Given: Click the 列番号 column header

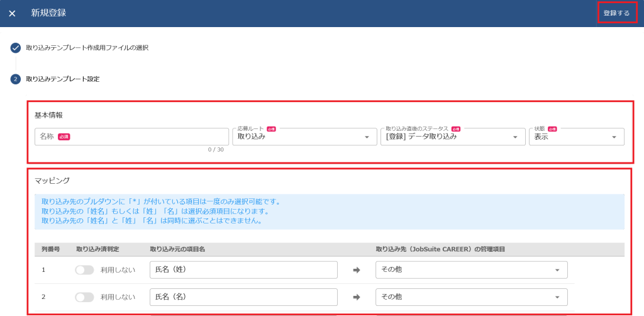Looking at the screenshot, I should pos(50,249).
